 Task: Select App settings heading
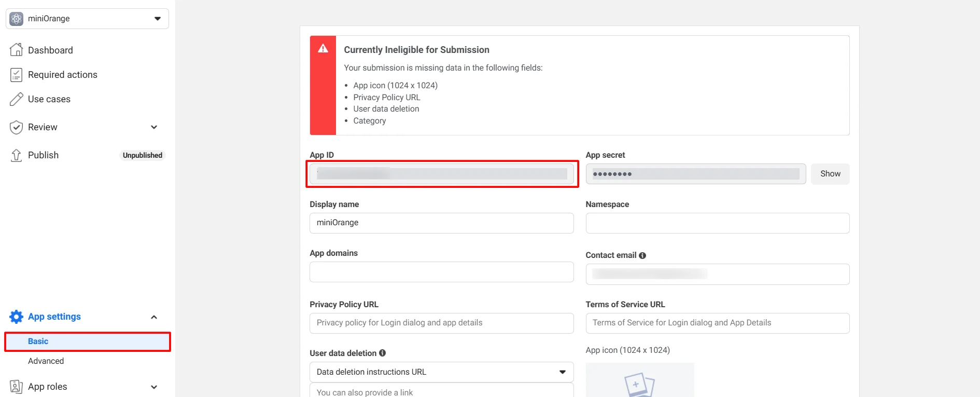54,317
